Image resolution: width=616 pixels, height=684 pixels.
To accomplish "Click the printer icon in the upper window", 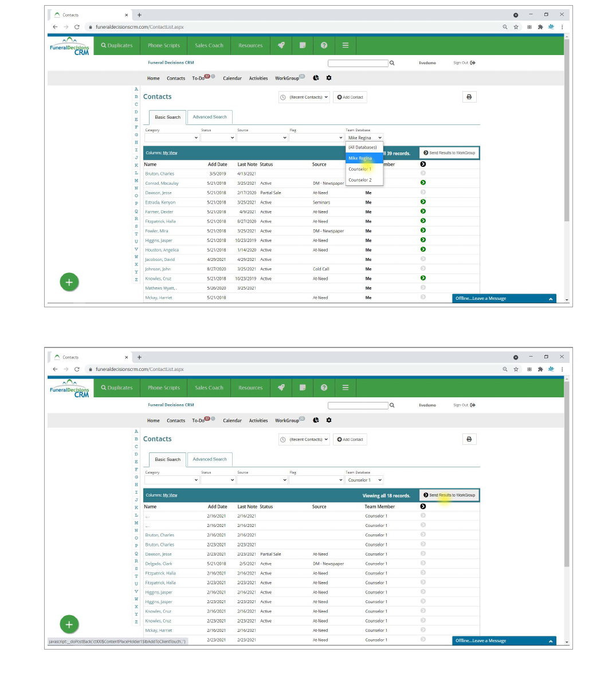I will tap(469, 97).
